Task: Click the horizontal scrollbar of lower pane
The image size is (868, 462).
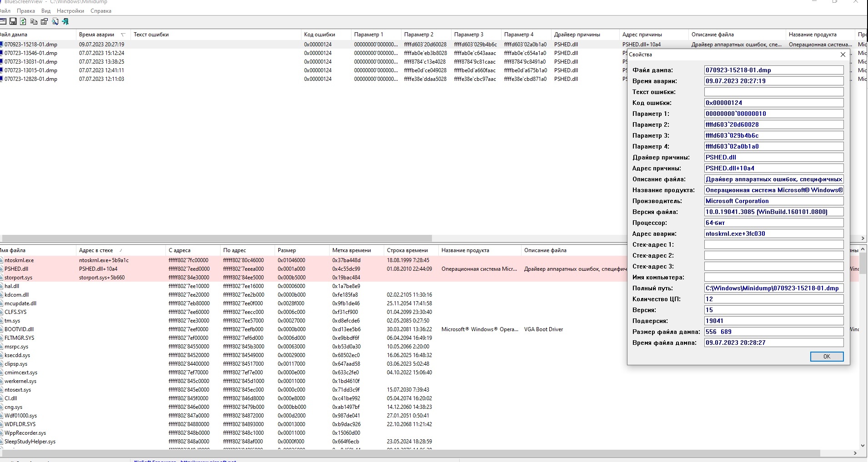Action: (410, 453)
